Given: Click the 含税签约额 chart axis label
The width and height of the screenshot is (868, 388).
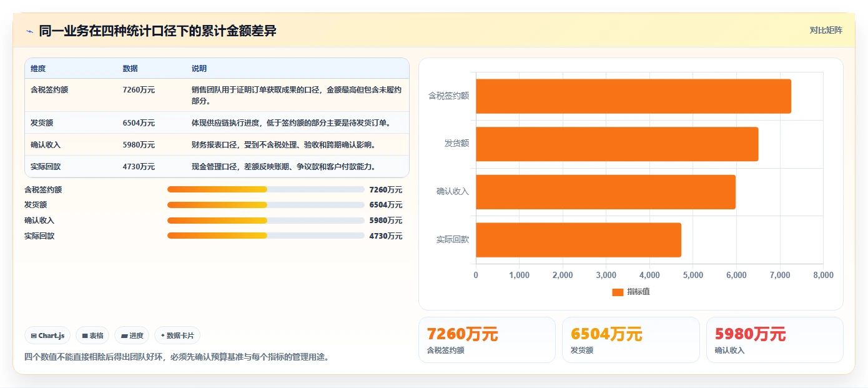Looking at the screenshot, I should (448, 96).
